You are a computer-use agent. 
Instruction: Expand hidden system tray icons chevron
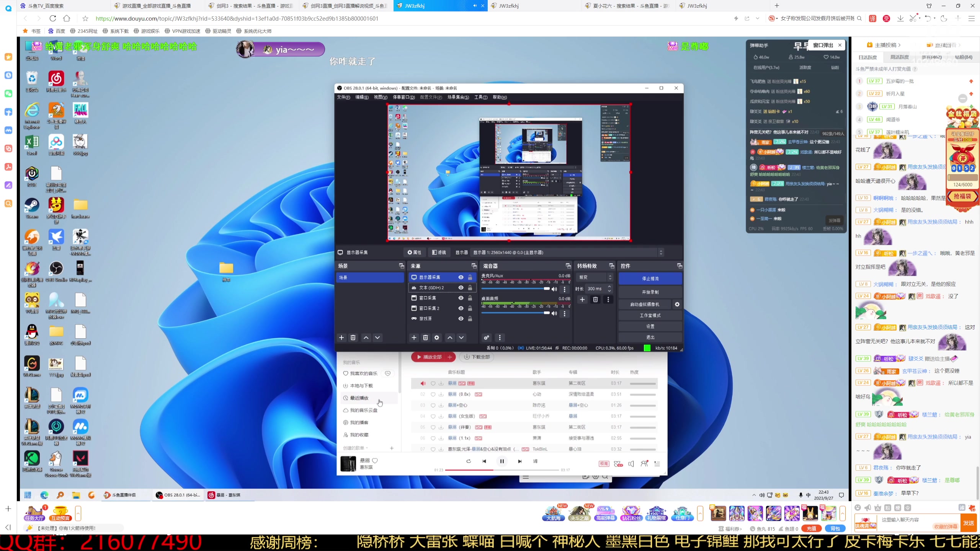[754, 495]
